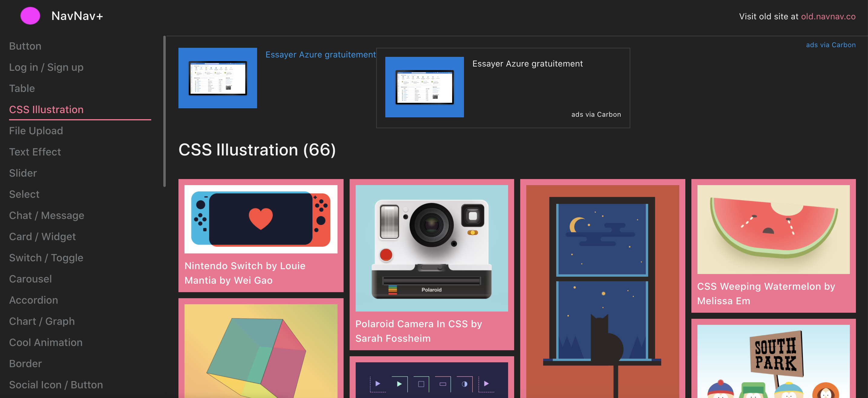
Task: Select the Switch / Toggle category in sidebar
Action: pyautogui.click(x=46, y=257)
